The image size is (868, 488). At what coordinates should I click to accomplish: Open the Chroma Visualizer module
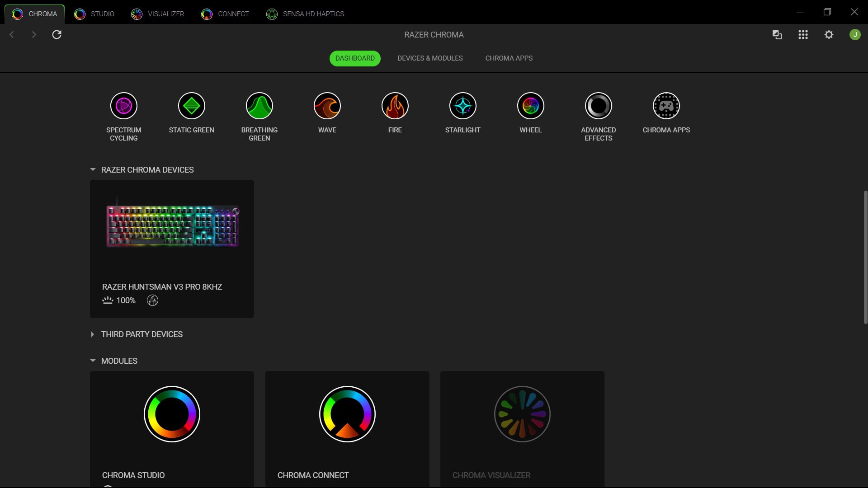[522, 414]
